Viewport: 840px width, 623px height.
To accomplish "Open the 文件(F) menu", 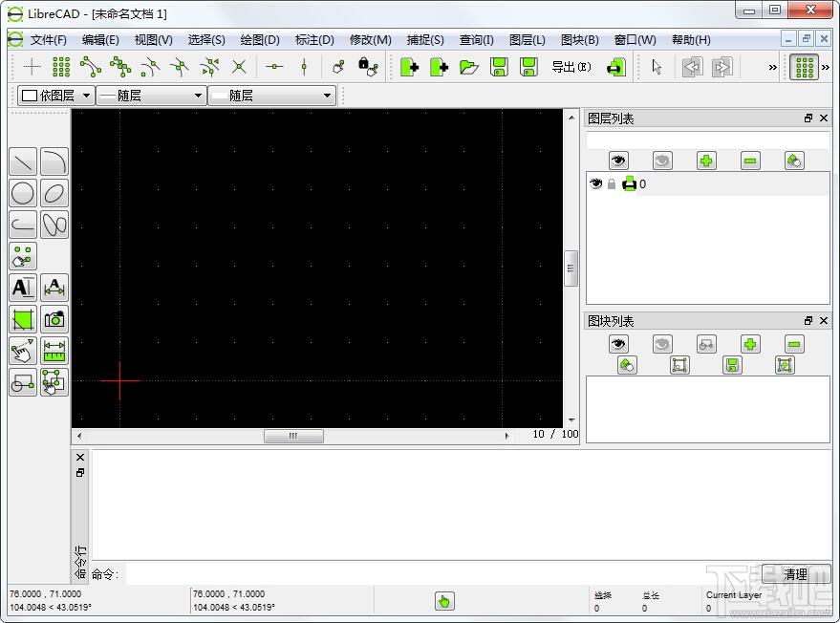I will [48, 39].
